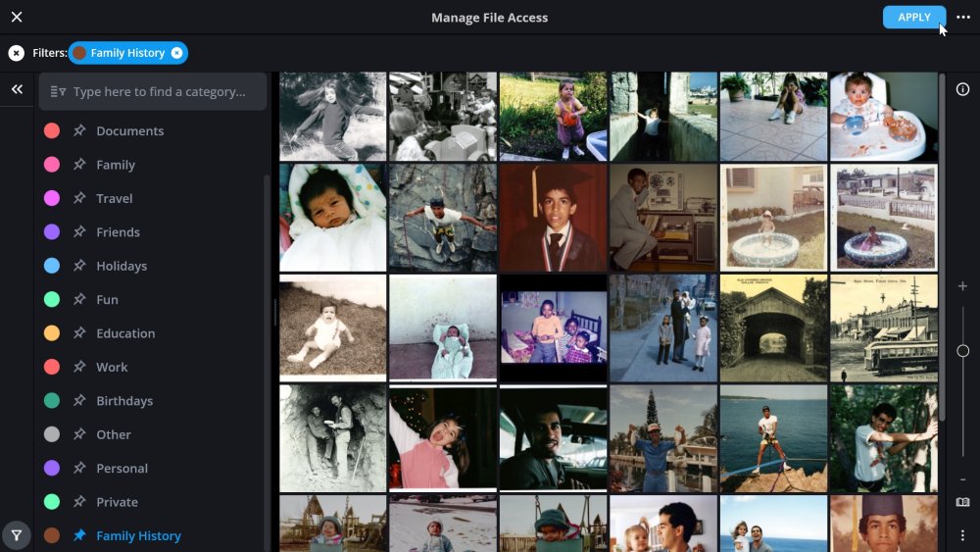Clear all filters with the X icon
Screen dimensions: 980x552
(16, 53)
